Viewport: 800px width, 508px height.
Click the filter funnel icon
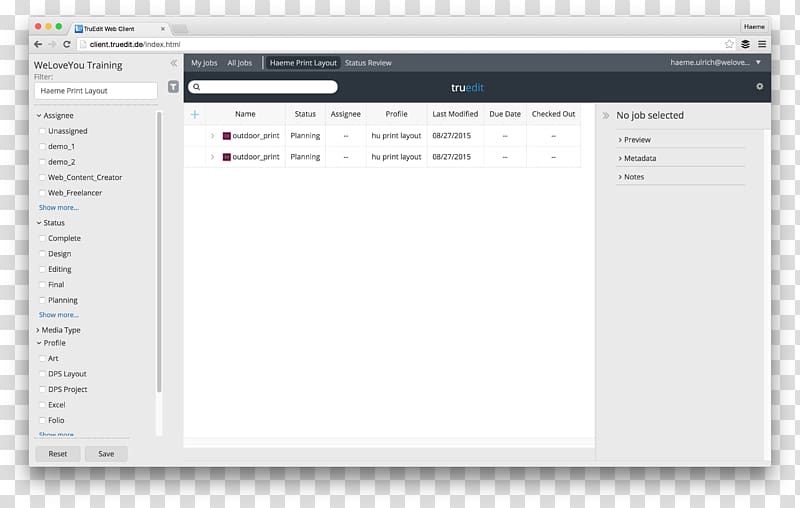(x=173, y=87)
